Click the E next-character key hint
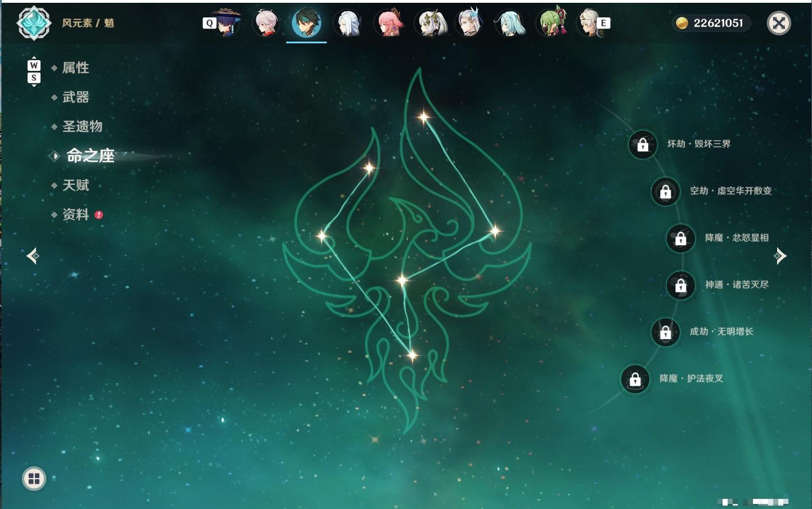Viewport: 812px width, 509px height. click(x=603, y=23)
